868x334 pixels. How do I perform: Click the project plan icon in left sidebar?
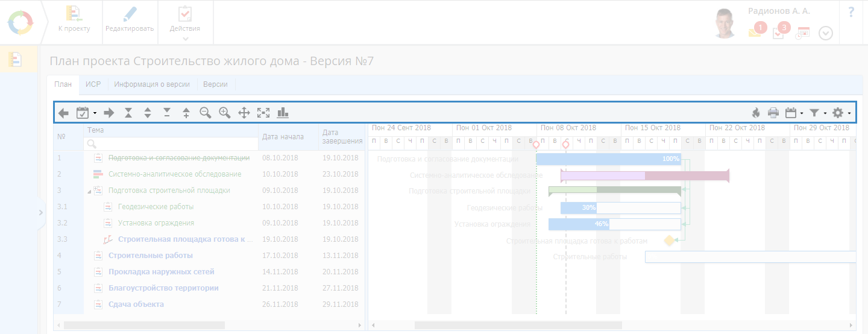[x=16, y=59]
